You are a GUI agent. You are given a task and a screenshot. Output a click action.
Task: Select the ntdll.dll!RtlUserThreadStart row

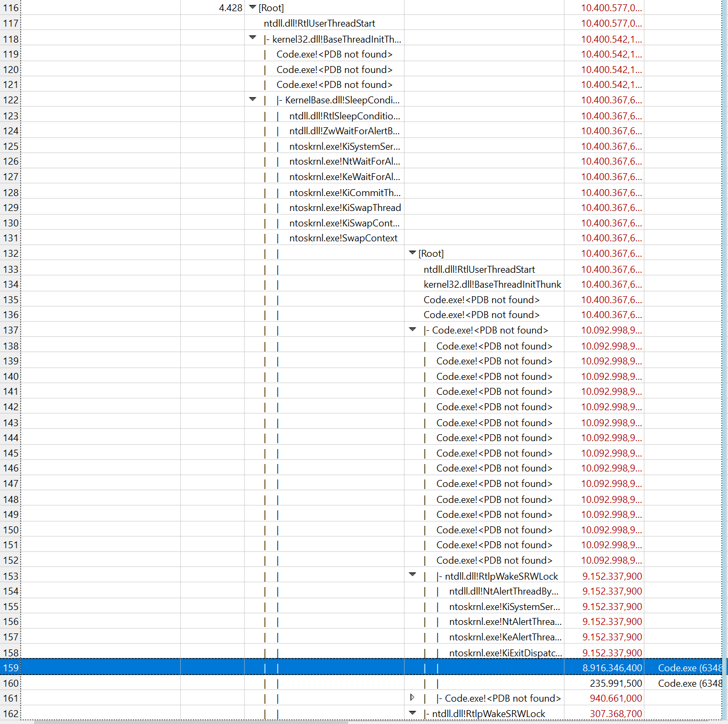[x=320, y=23]
